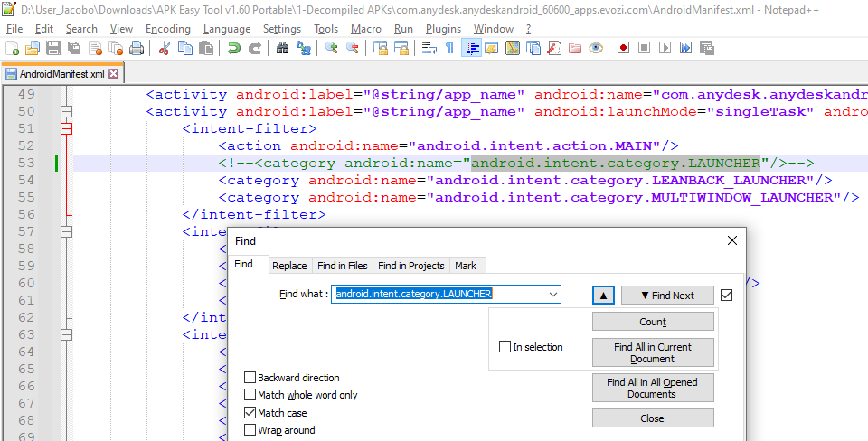Undo the last change with green arrow
Image resolution: width=868 pixels, height=441 pixels.
pyautogui.click(x=233, y=48)
